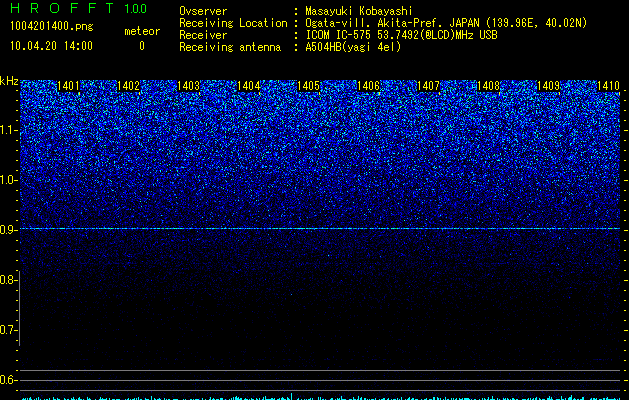Select the ICOM IC-575 receiver description

pos(401,35)
